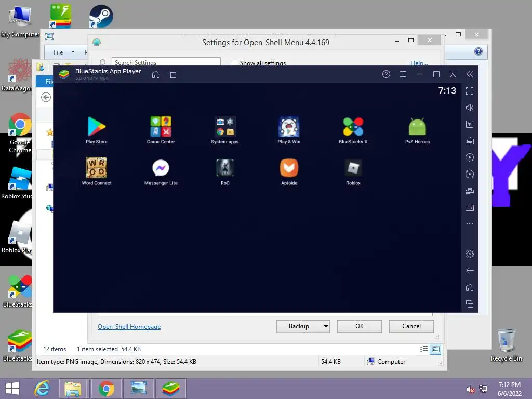Open the Help link in Open-Shell settings

[419, 63]
